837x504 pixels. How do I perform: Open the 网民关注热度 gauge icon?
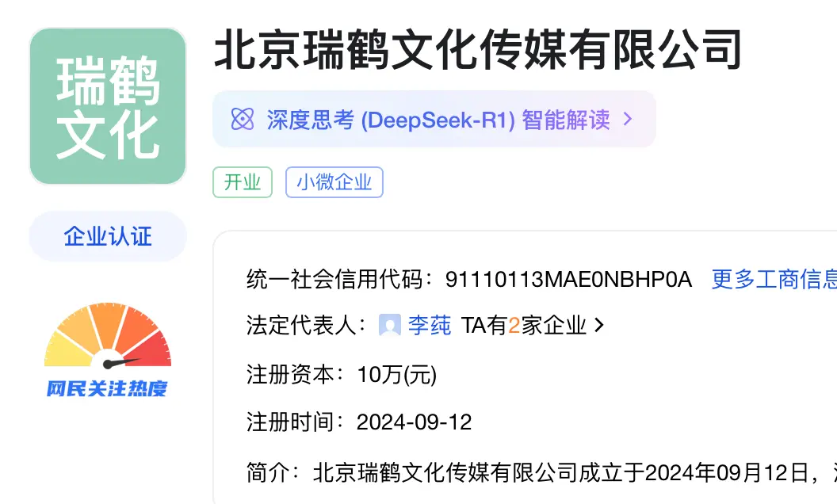coord(108,335)
